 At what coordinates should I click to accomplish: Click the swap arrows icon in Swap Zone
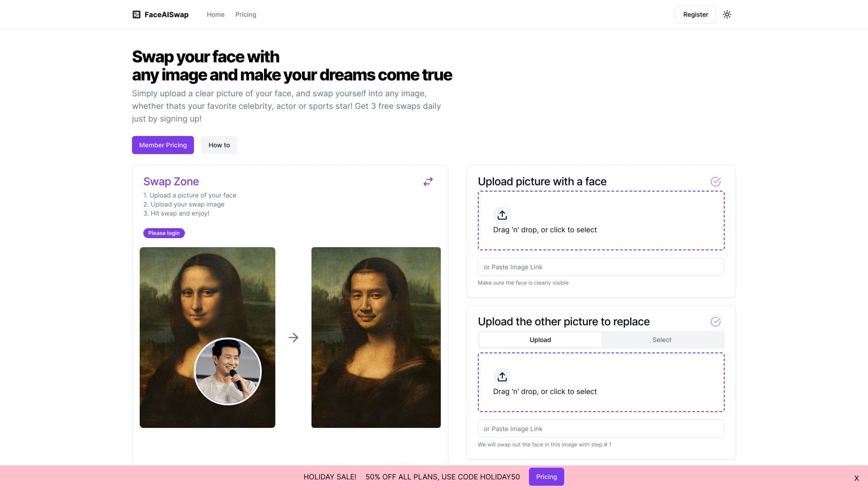click(428, 181)
